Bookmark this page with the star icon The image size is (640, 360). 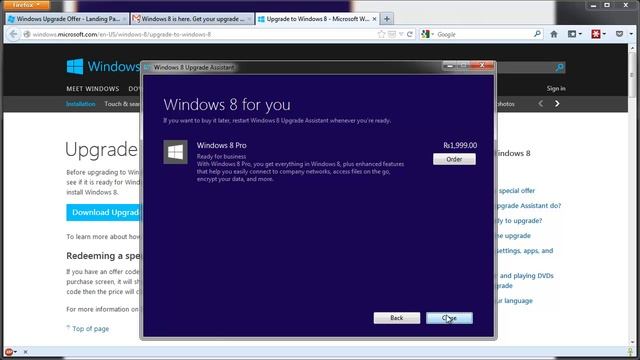tap(381, 34)
